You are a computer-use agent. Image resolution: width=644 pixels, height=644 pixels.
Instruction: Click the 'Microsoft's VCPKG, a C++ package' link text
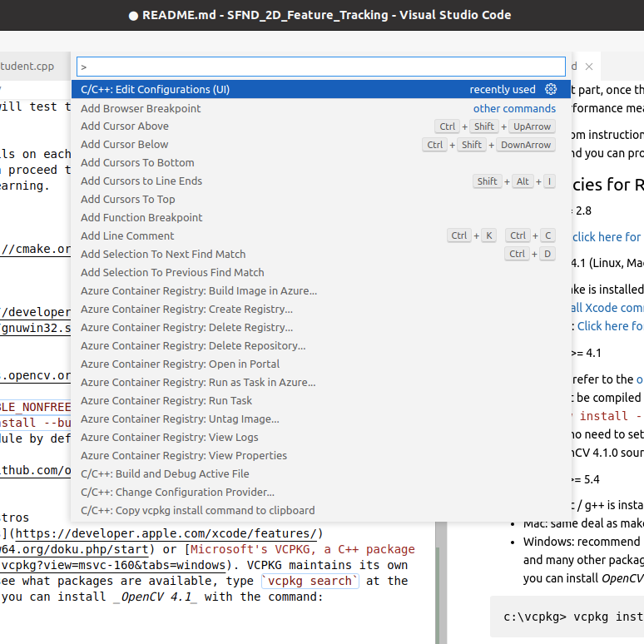click(x=302, y=549)
